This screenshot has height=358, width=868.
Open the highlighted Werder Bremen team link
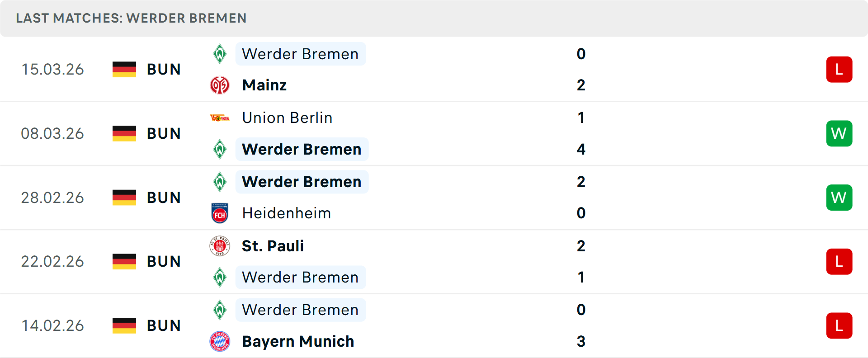(x=300, y=54)
